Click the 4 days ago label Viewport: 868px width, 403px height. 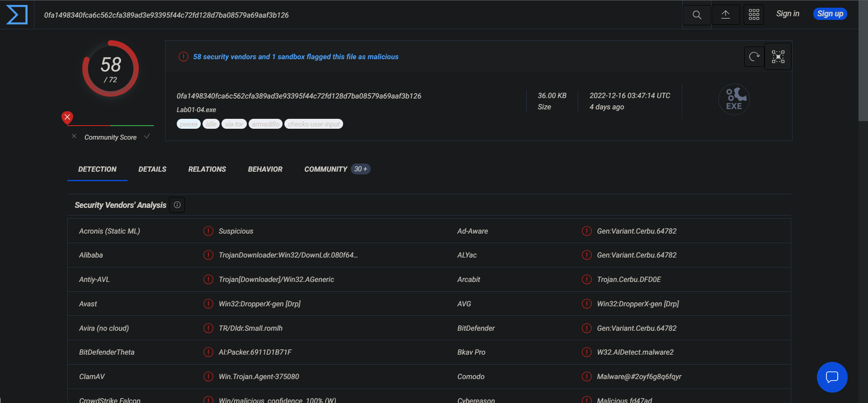click(x=606, y=107)
